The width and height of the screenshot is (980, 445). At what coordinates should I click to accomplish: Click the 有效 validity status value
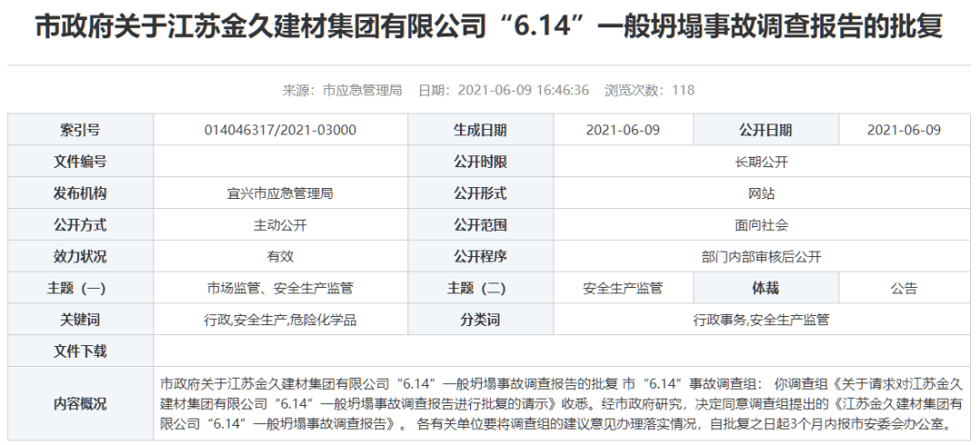click(x=280, y=256)
